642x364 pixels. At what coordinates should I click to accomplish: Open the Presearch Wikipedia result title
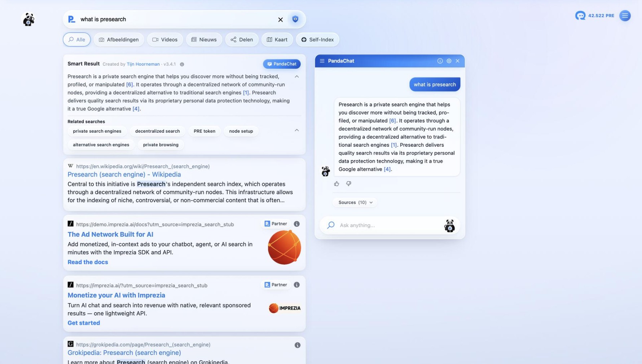tap(124, 174)
